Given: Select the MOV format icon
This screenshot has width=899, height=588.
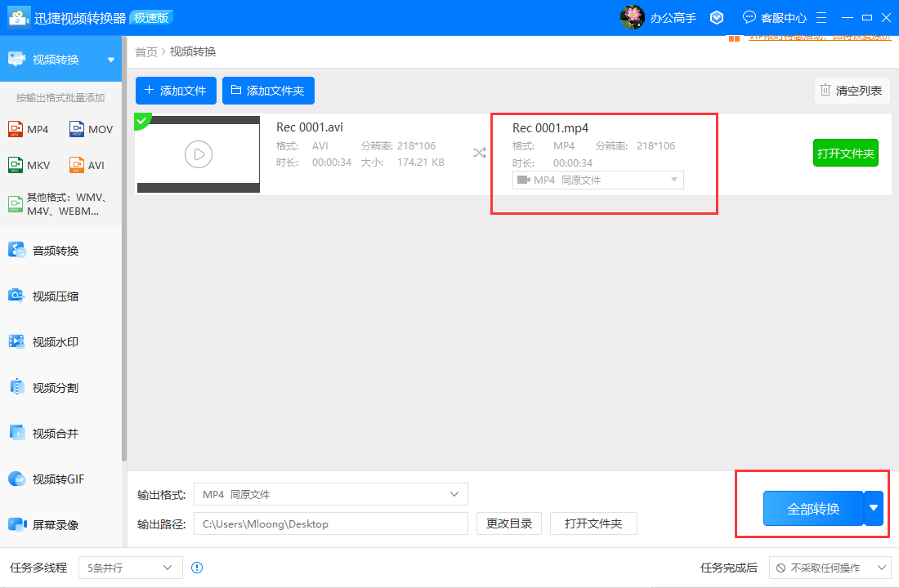Looking at the screenshot, I should pyautogui.click(x=78, y=129).
